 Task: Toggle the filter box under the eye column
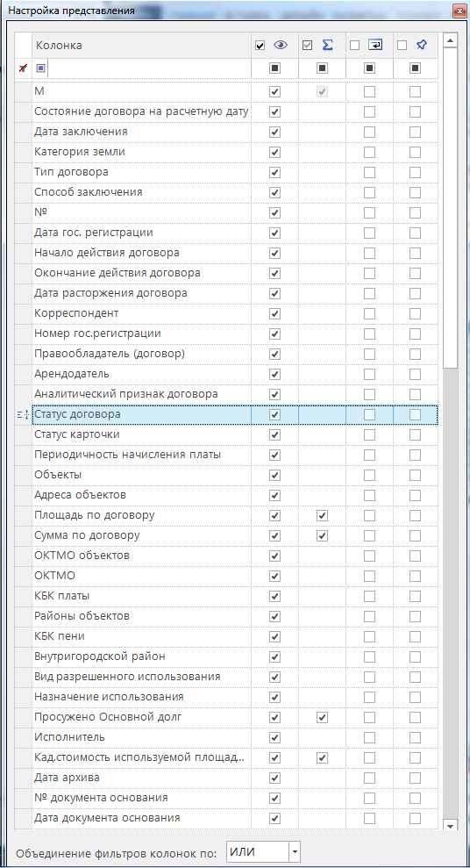tap(274, 68)
